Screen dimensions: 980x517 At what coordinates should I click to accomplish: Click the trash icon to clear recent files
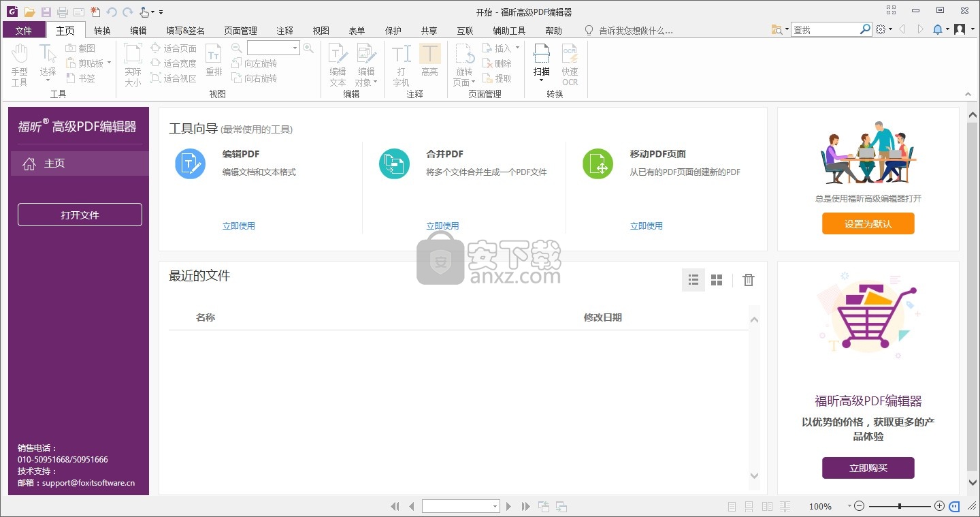point(749,280)
